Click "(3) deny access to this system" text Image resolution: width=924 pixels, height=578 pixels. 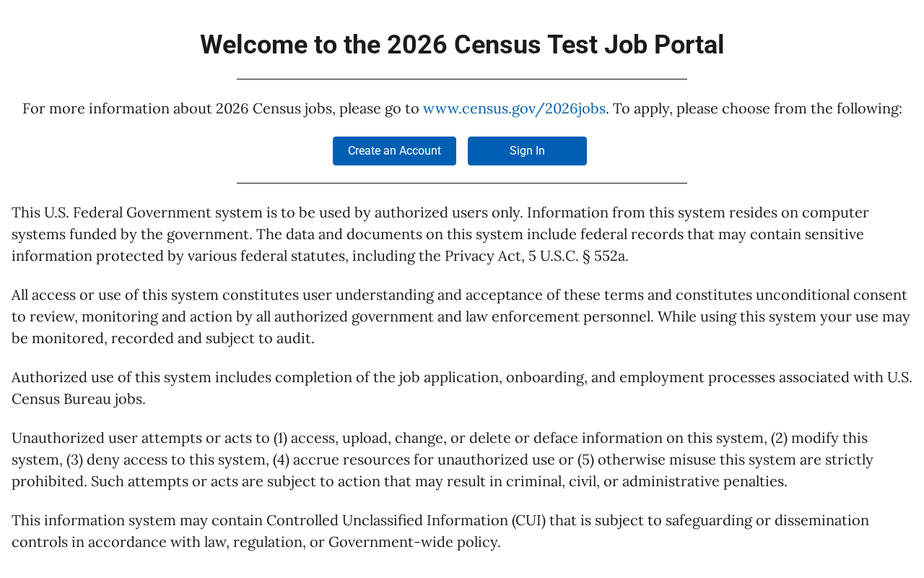coord(167,460)
